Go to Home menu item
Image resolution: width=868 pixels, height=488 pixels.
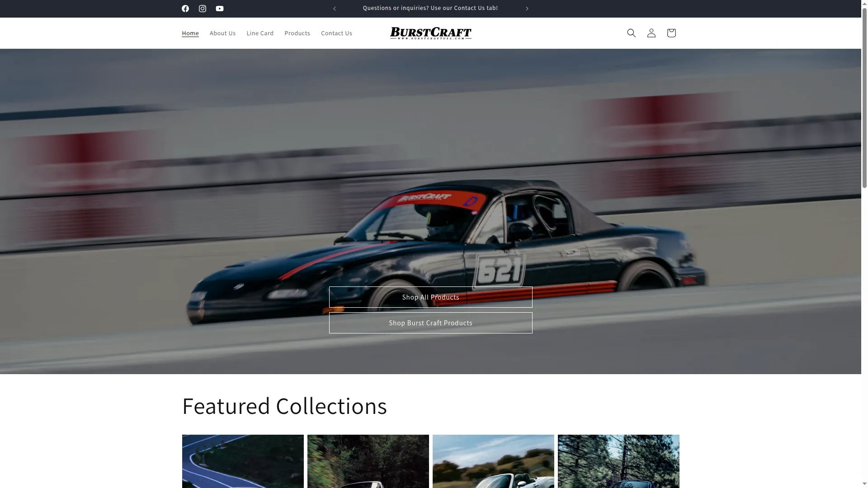(x=190, y=33)
